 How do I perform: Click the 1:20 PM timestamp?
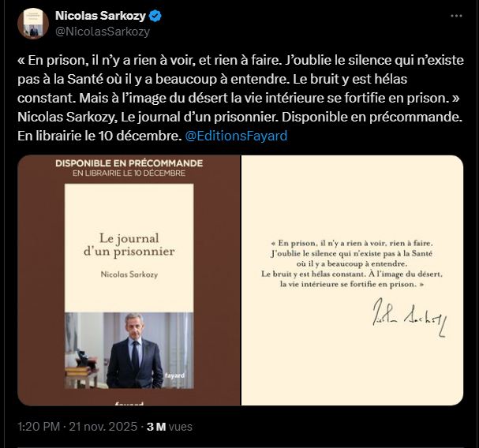pyautogui.click(x=38, y=427)
